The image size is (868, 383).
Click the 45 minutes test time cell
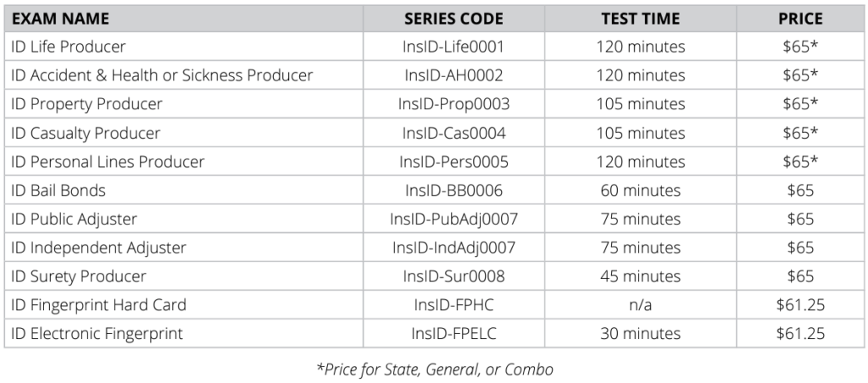coord(640,276)
